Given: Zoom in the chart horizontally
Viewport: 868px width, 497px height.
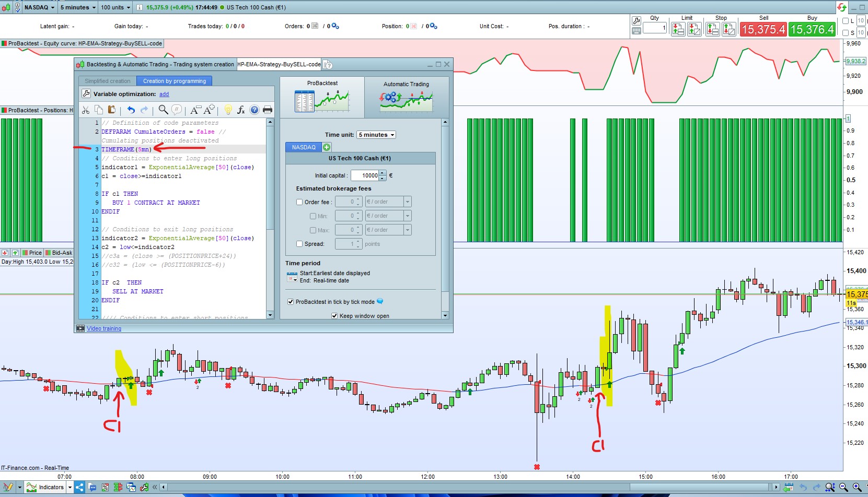Looking at the screenshot, I should [857, 488].
